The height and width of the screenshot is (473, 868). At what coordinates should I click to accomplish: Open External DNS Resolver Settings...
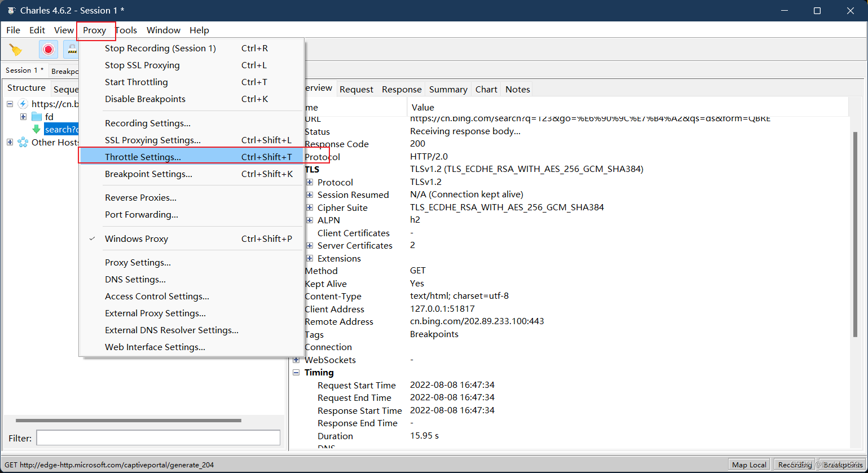tap(192, 330)
